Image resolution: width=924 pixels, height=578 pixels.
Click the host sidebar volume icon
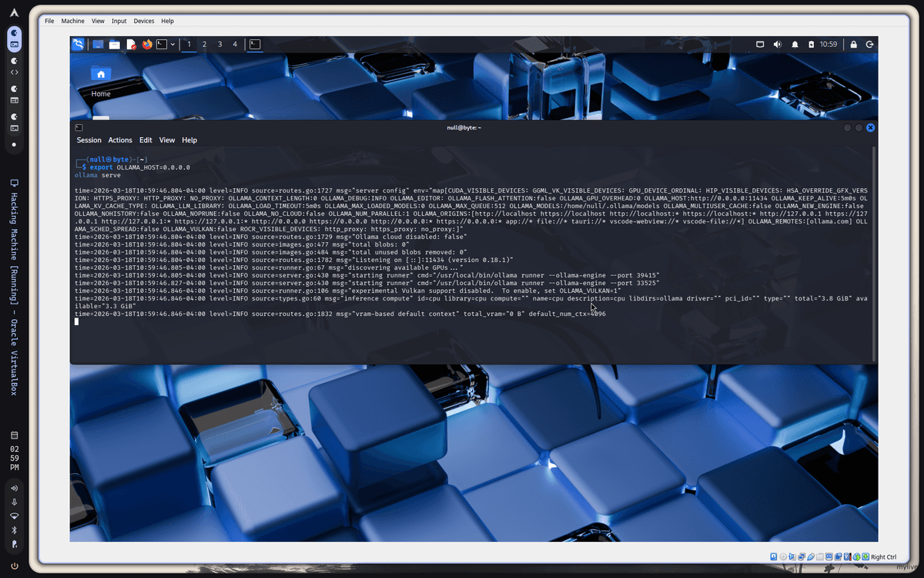[x=15, y=488]
